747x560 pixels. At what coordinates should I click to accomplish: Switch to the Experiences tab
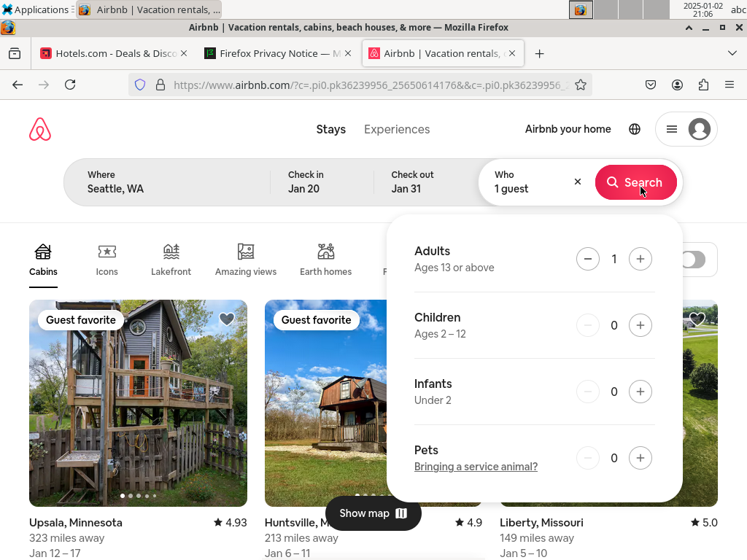click(x=397, y=129)
